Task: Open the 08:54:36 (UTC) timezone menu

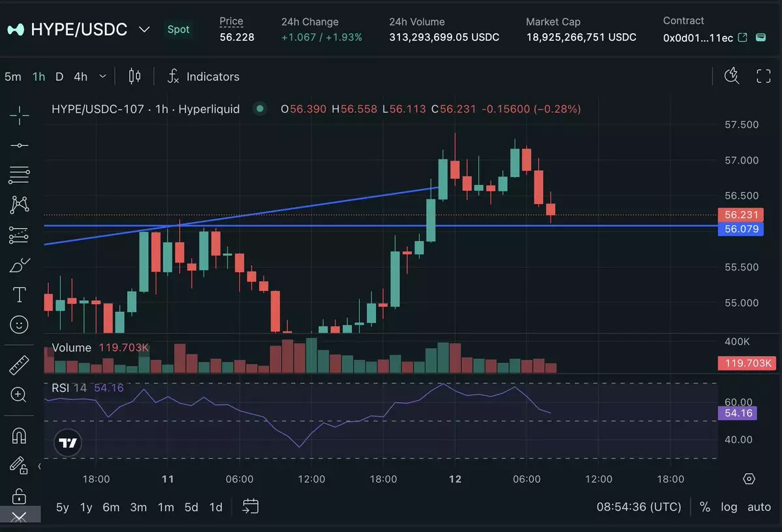Action: [639, 507]
